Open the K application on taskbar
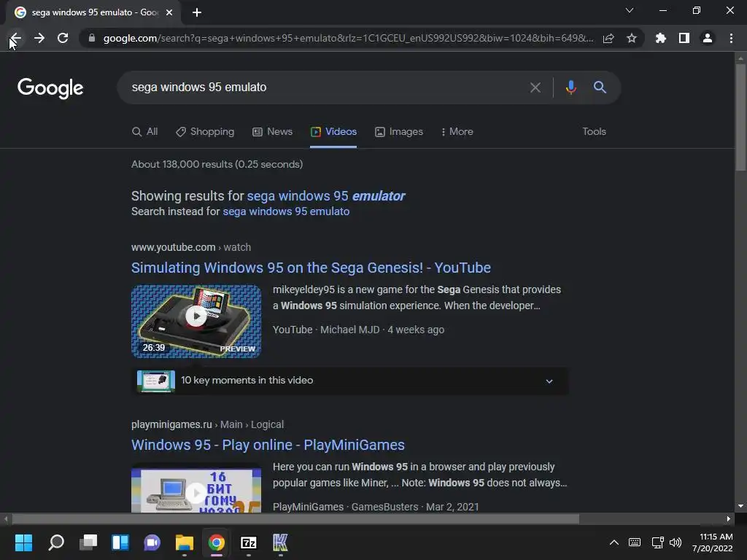 [x=281, y=542]
